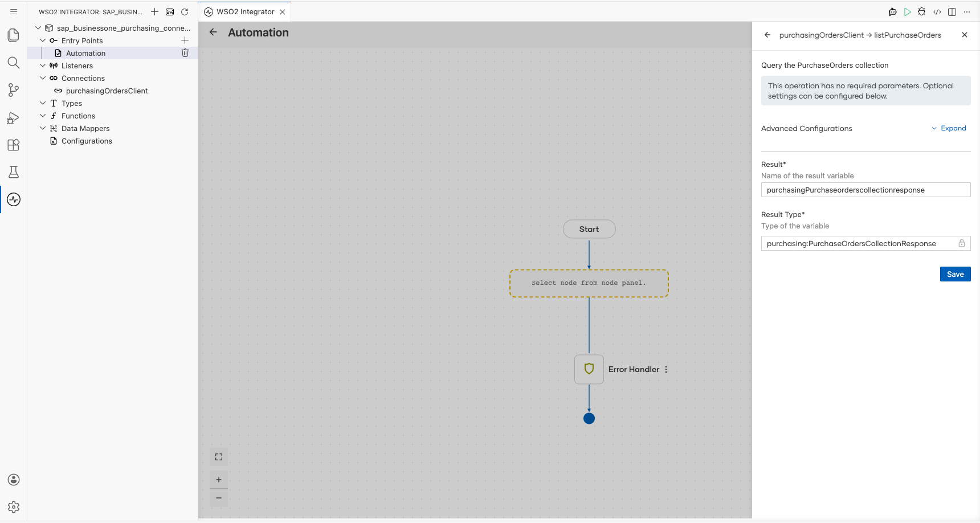Edit the Result variable name field
The height and width of the screenshot is (523, 980).
[x=866, y=190]
